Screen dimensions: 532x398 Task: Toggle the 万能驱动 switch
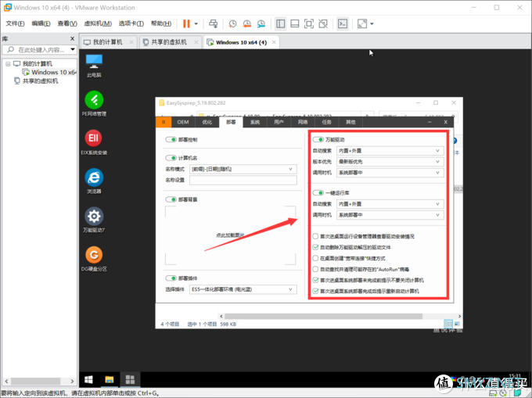(x=318, y=140)
